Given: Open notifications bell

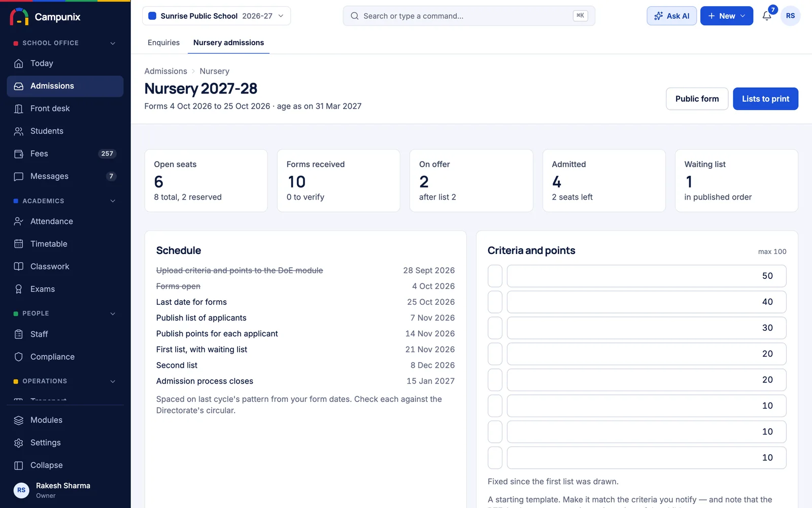Looking at the screenshot, I should (x=767, y=16).
